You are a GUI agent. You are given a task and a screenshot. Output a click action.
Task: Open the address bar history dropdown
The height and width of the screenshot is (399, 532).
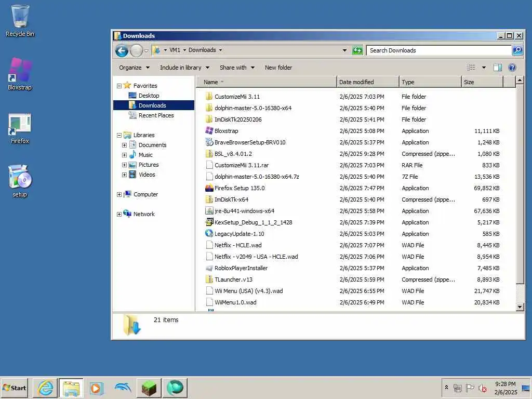pyautogui.click(x=345, y=50)
